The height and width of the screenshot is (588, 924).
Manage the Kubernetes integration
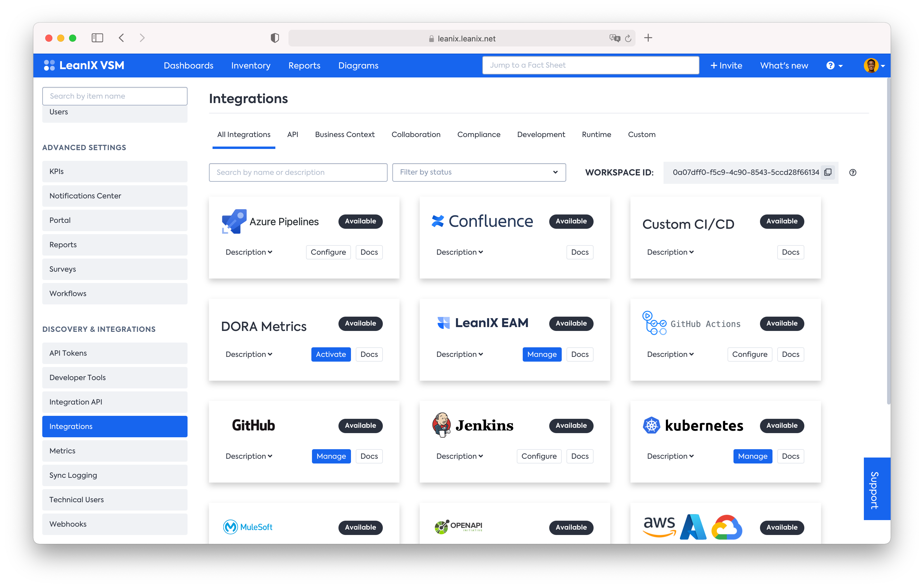click(x=753, y=456)
